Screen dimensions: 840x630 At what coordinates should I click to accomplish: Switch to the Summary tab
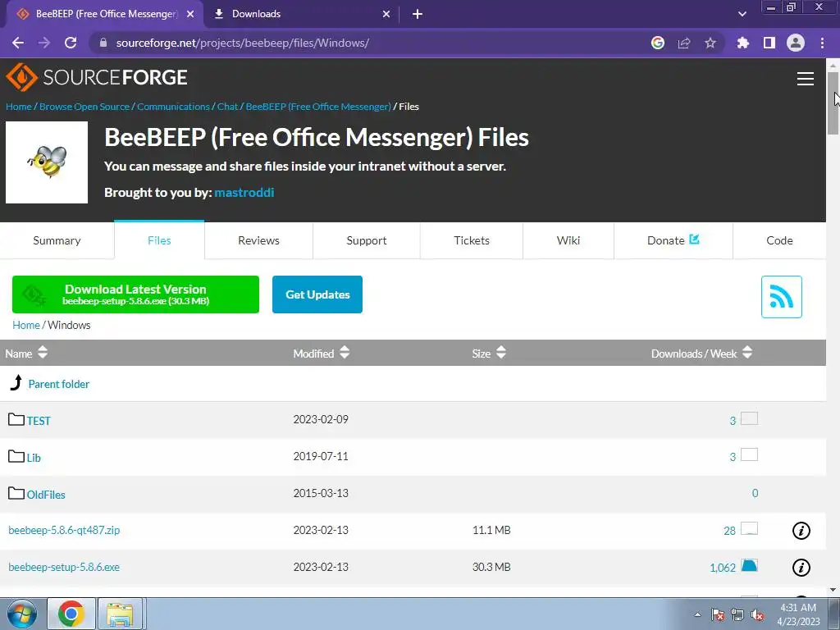pos(57,240)
